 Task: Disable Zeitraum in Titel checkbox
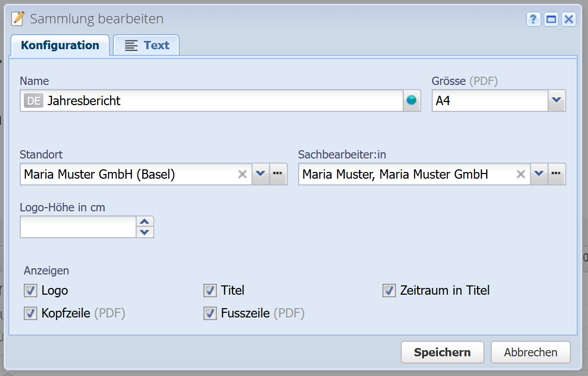[389, 291]
